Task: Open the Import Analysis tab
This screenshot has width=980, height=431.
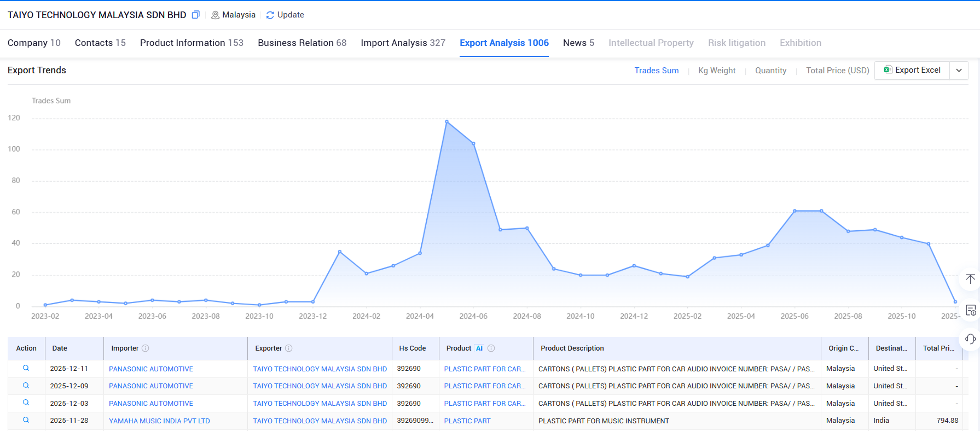Action: tap(403, 43)
